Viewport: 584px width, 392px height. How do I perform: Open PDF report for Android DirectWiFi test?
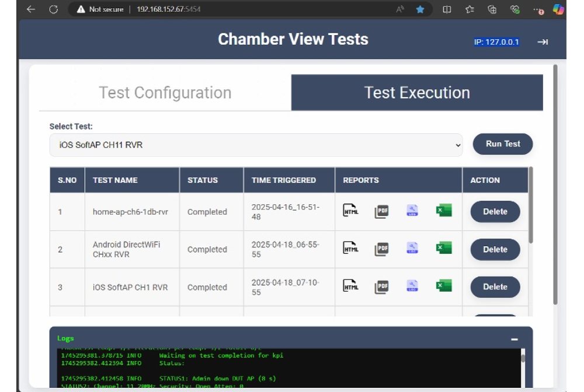click(x=381, y=249)
